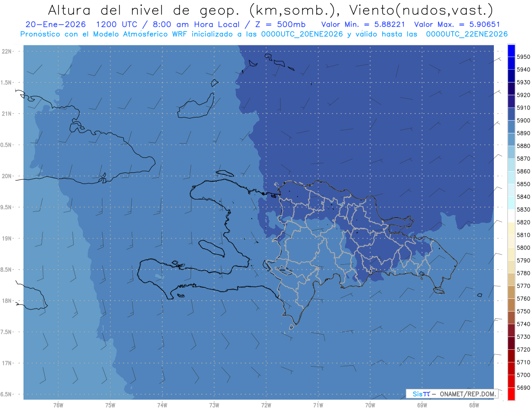Click the 5900 legend label
Viewport: 532px width, 411px height.
[x=523, y=121]
